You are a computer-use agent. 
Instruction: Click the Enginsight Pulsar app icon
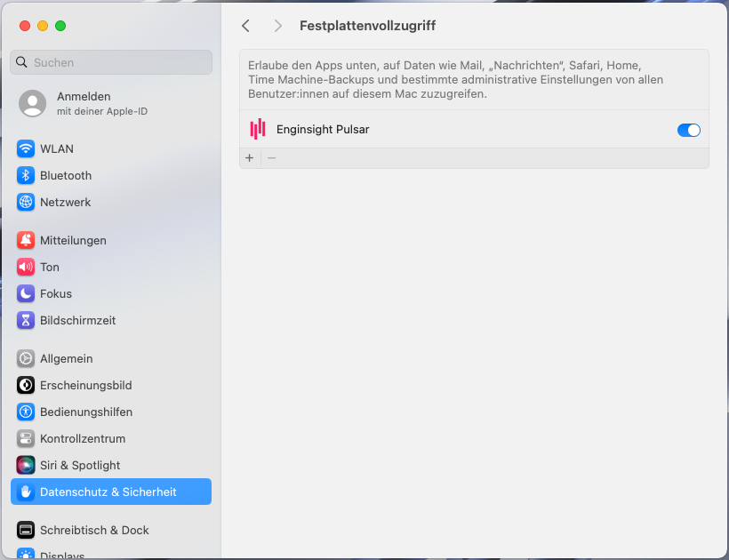coord(258,130)
